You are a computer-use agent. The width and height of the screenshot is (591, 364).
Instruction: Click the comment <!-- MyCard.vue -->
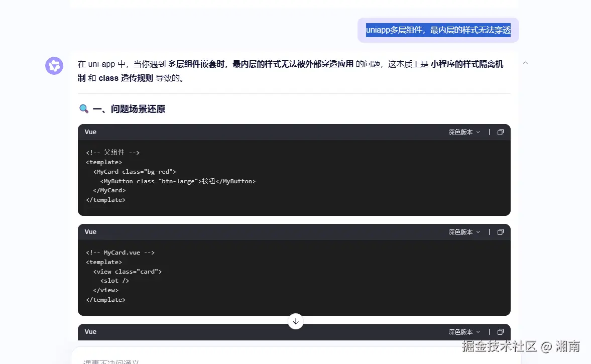point(120,253)
